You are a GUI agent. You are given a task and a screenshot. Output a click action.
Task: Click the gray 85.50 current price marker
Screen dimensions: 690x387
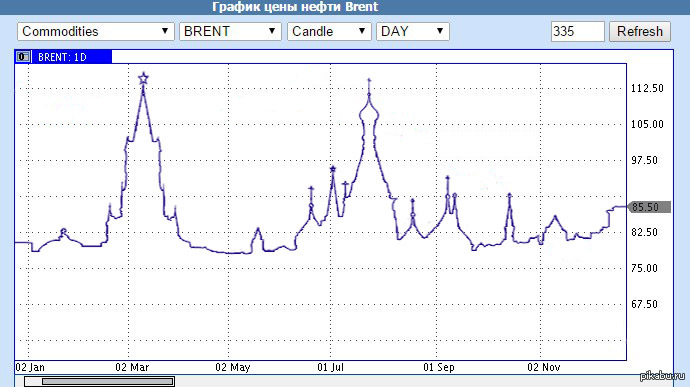(x=649, y=207)
